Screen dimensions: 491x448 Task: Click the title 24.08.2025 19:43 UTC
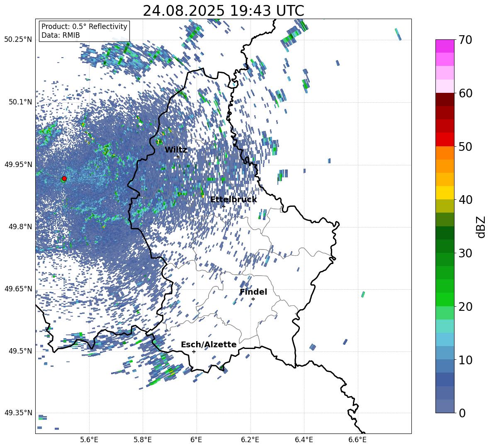tap(223, 11)
